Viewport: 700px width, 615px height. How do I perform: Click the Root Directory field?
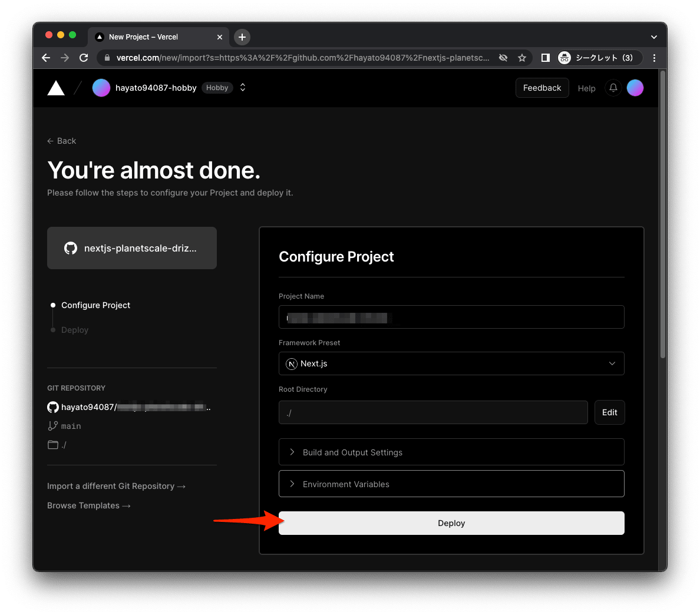point(433,412)
